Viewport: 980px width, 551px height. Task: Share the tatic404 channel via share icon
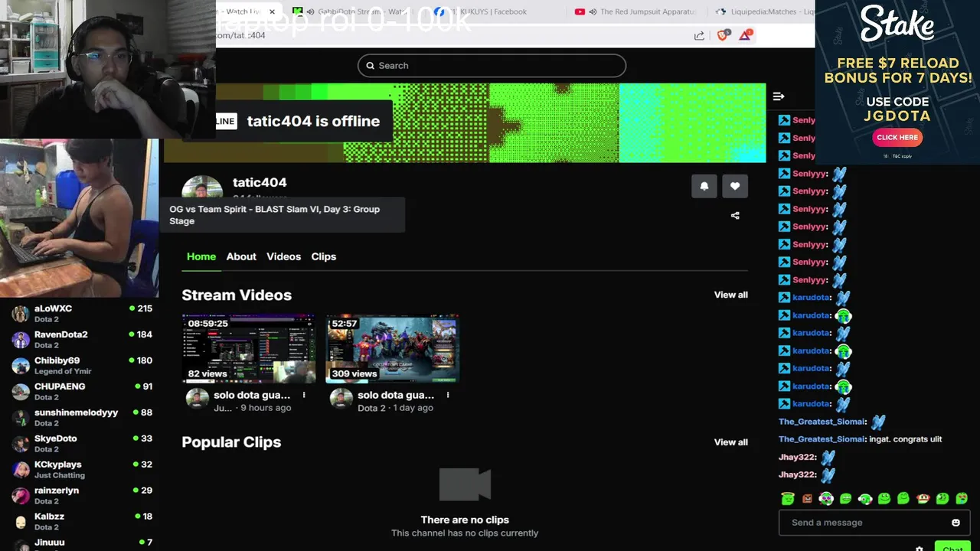[735, 216]
